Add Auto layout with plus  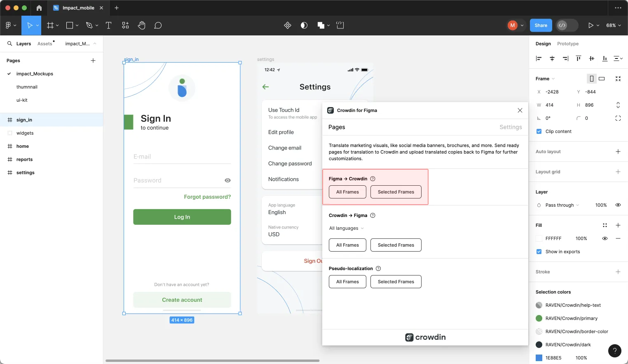[618, 152]
